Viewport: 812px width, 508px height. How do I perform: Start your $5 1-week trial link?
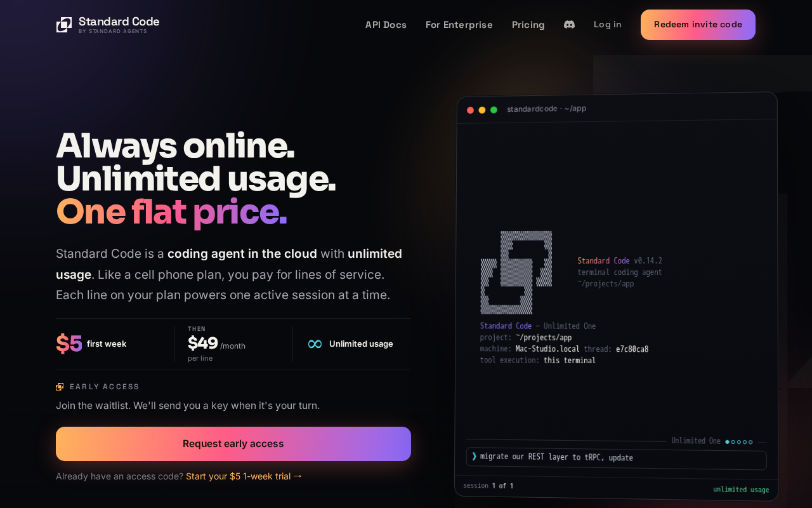(244, 476)
